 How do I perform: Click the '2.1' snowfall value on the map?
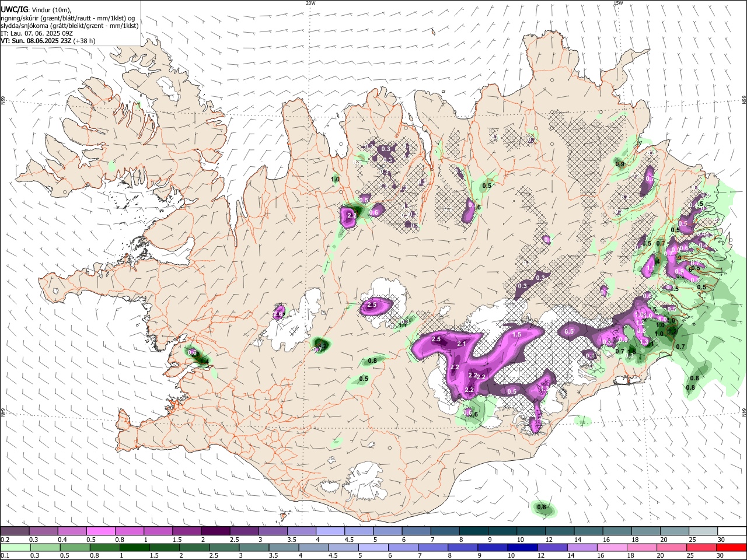pos(462,344)
